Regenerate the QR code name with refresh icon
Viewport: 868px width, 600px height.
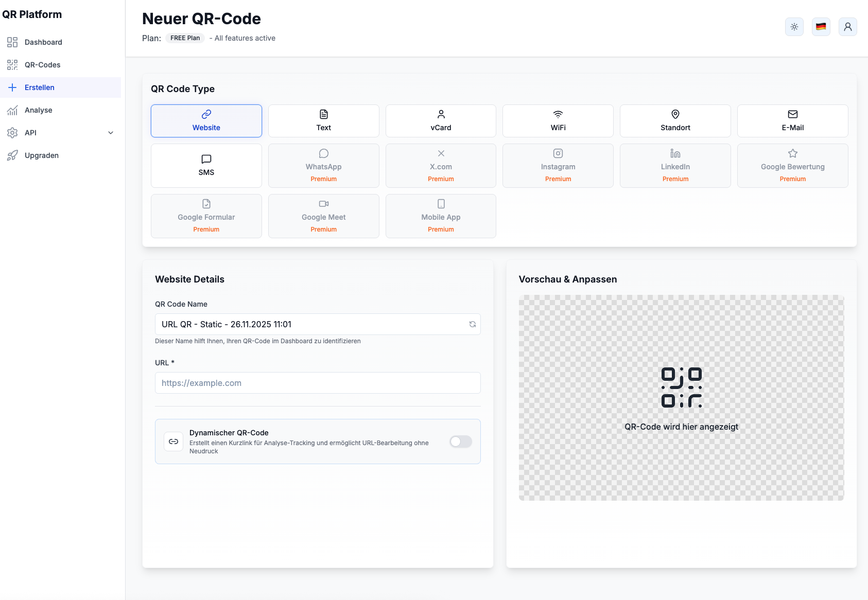(x=473, y=324)
